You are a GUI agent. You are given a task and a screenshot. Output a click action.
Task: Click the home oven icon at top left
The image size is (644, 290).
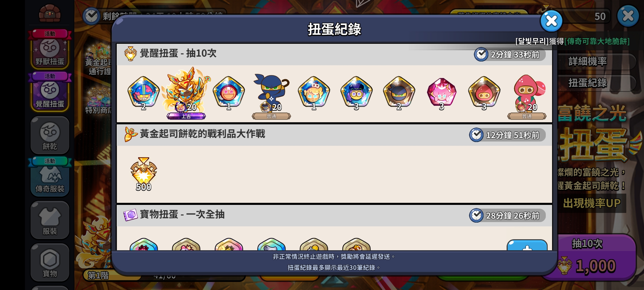point(50,13)
